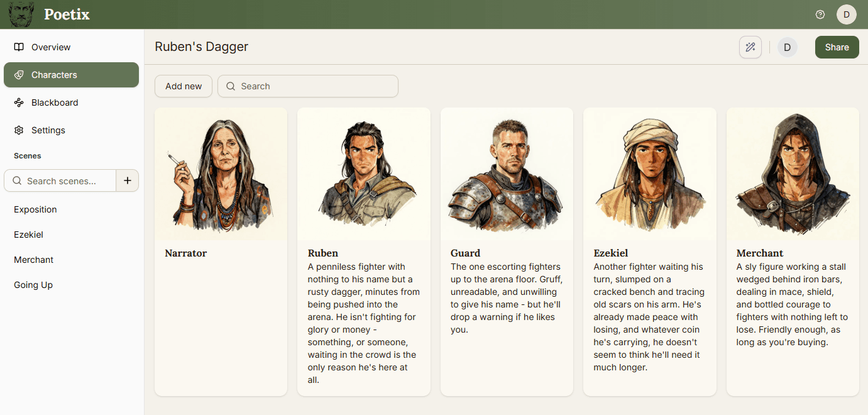Click the magic wand icon button

click(x=750, y=47)
